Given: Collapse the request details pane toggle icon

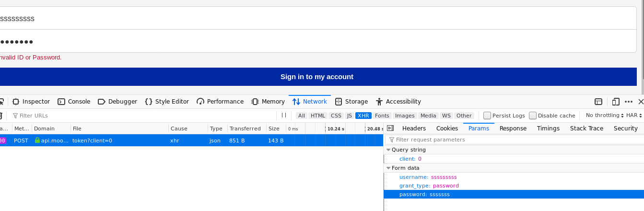Looking at the screenshot, I should [390, 129].
